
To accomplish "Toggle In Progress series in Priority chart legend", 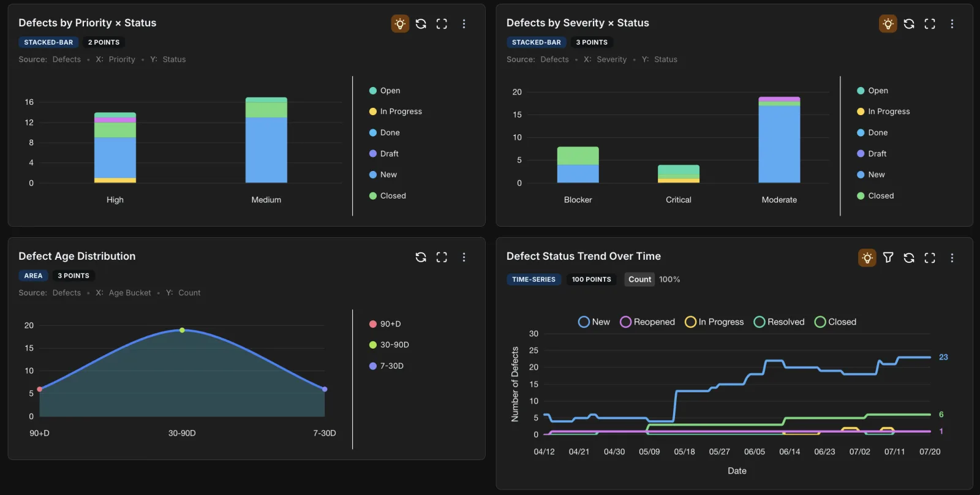I will (x=396, y=111).
